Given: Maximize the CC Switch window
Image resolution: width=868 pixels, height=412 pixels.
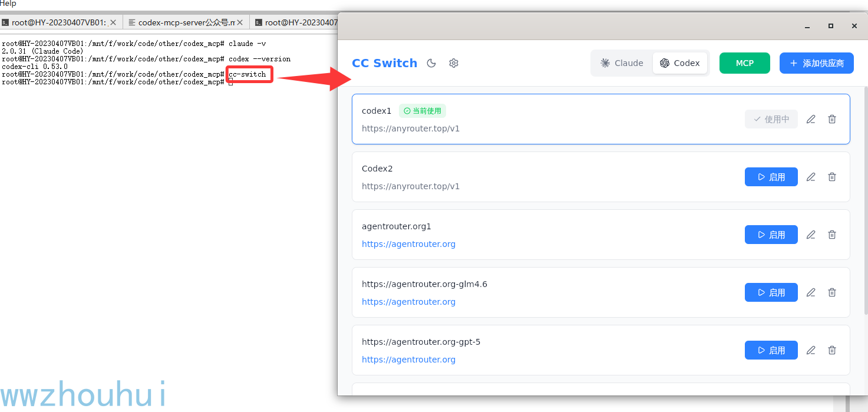Looking at the screenshot, I should [831, 26].
